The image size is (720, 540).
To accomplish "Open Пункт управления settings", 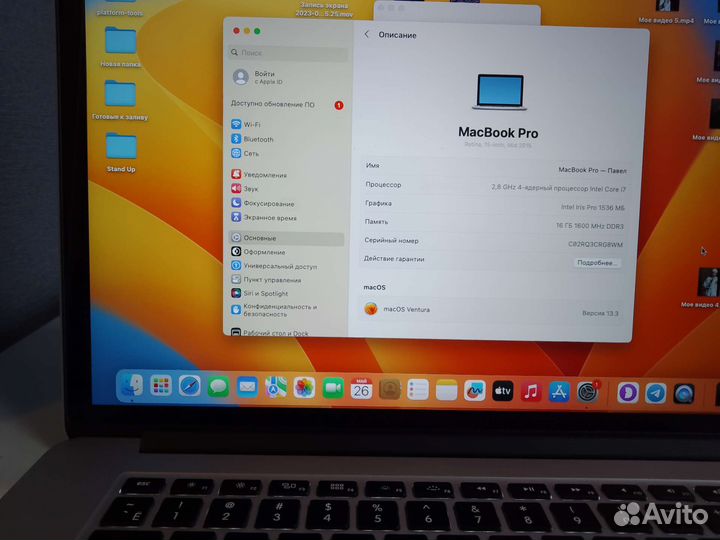I will tap(266, 280).
